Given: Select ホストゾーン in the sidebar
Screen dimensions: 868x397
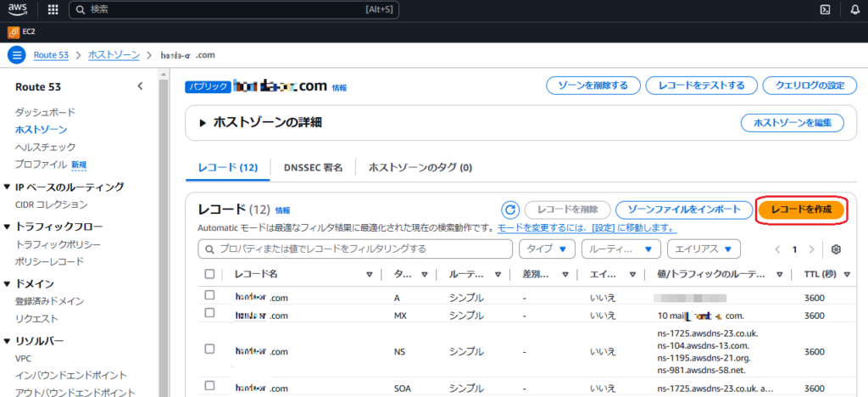Looking at the screenshot, I should (41, 130).
